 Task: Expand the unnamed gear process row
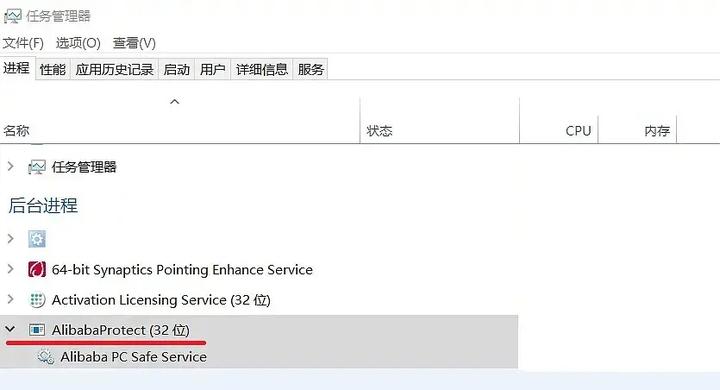coord(11,238)
